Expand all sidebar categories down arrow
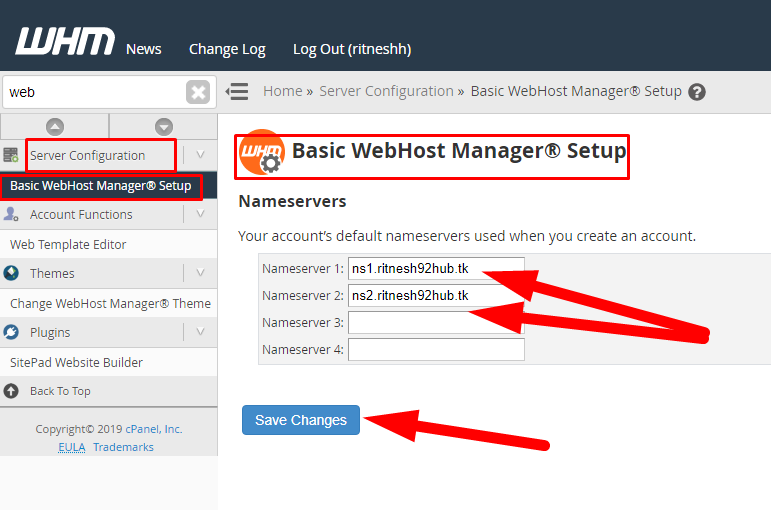771x510 pixels. pos(164,127)
